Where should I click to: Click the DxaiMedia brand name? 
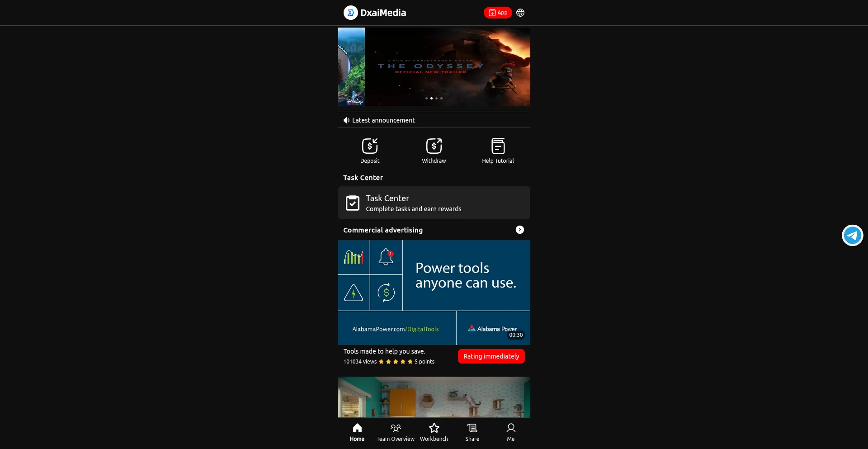click(x=383, y=13)
